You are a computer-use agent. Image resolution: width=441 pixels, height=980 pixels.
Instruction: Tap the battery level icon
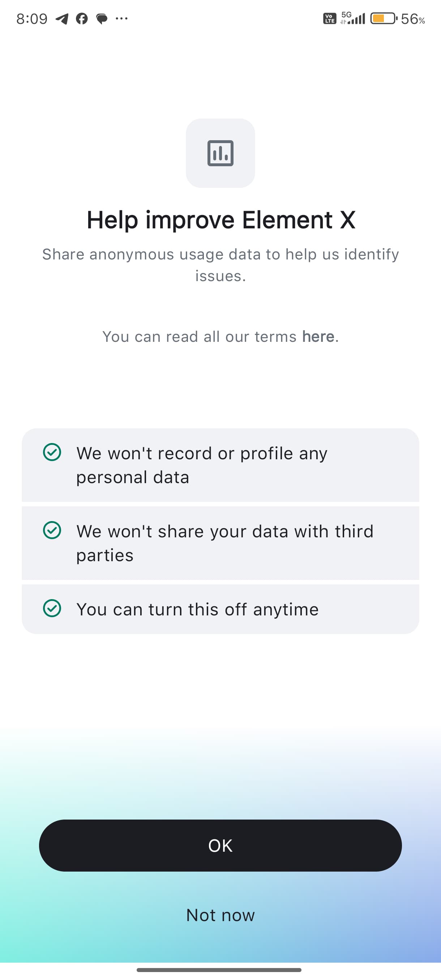384,18
